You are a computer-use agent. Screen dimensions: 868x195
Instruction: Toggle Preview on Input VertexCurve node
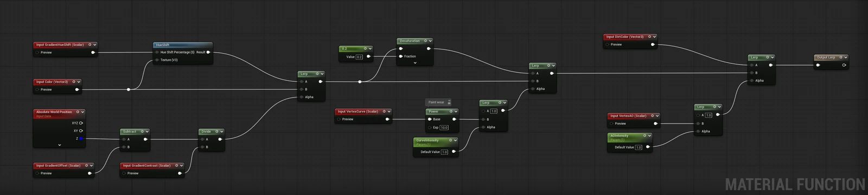339,119
